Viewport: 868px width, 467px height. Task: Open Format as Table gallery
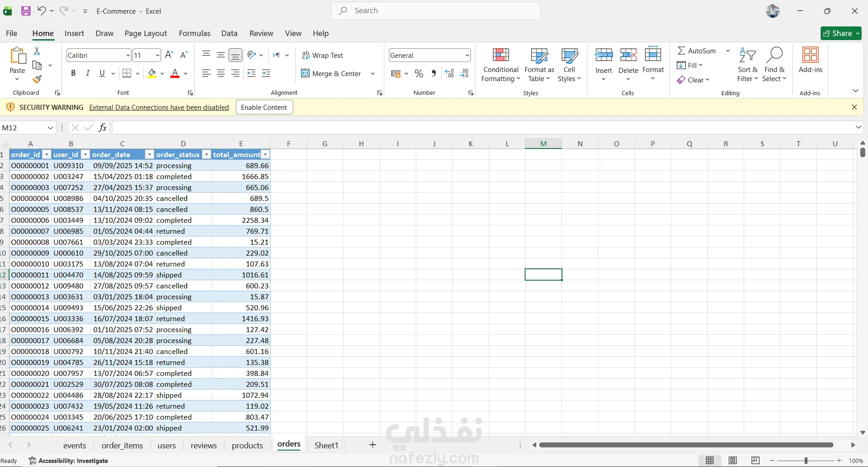coord(539,65)
